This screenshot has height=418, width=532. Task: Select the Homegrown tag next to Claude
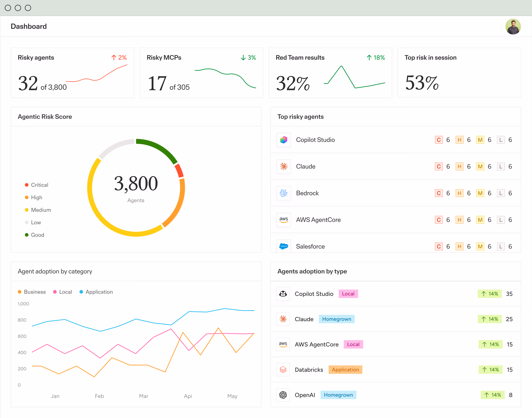tap(337, 319)
